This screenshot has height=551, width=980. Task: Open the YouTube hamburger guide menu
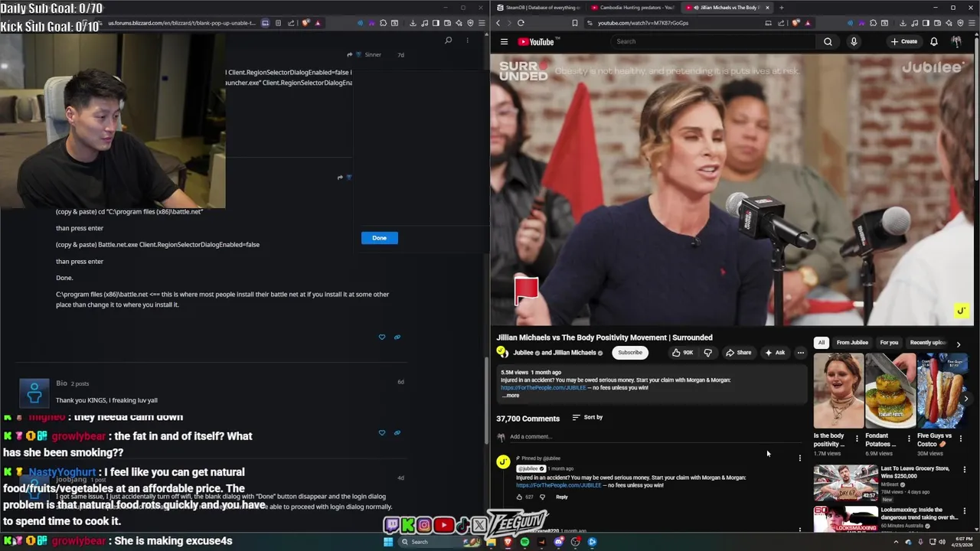click(504, 41)
